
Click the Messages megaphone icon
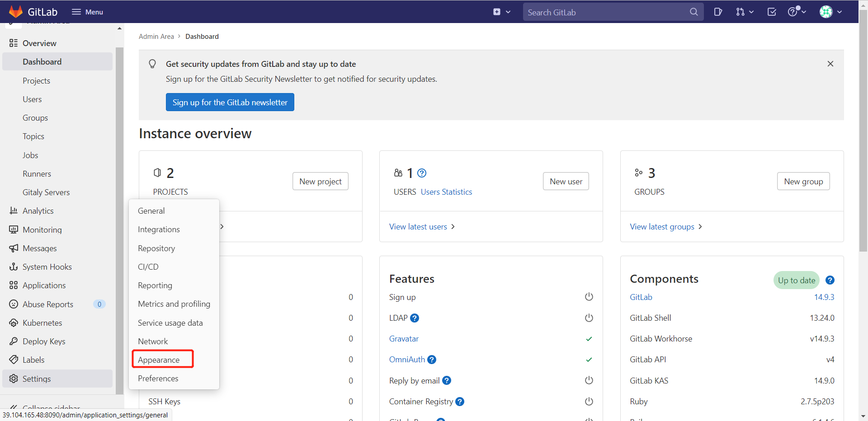14,248
